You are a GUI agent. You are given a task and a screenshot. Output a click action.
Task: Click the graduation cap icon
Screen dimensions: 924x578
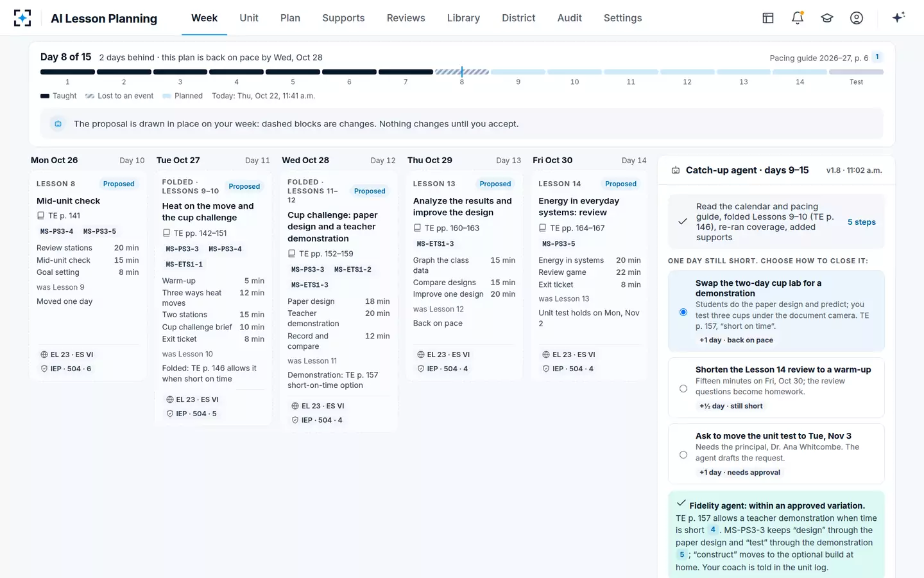pos(827,18)
